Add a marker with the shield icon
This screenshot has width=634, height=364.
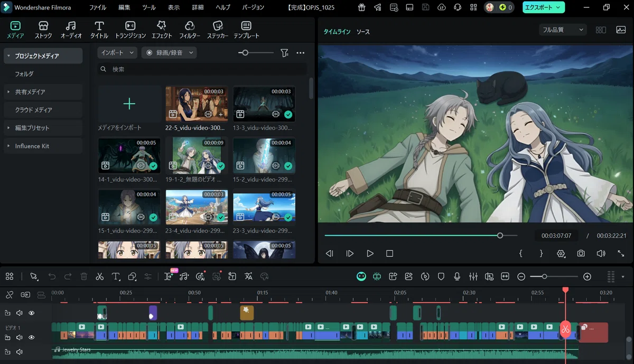tap(441, 276)
